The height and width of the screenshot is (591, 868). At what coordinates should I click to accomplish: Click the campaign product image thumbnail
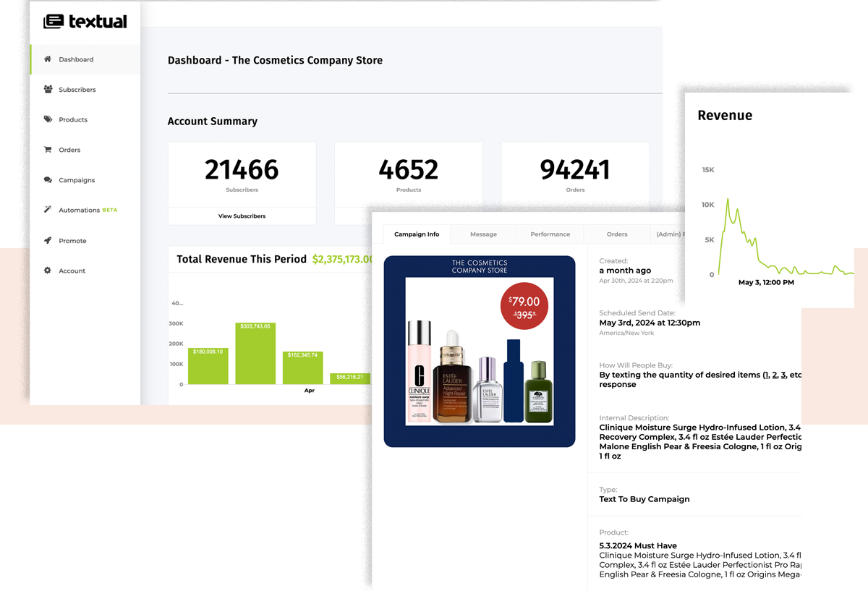click(479, 352)
